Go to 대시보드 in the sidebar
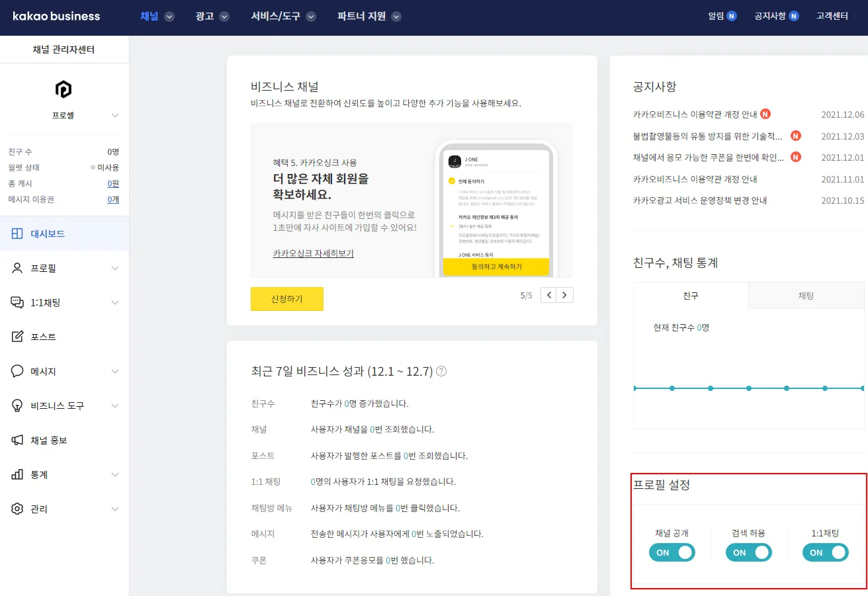 pyautogui.click(x=64, y=234)
